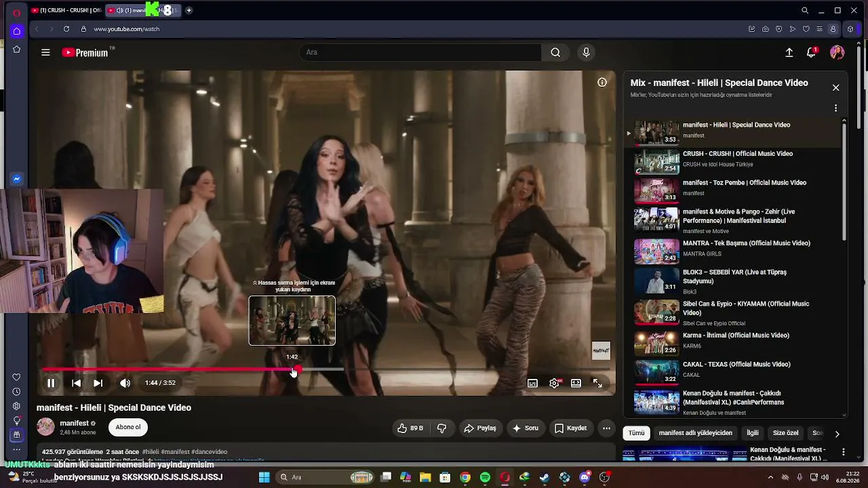Screen dimensions: 868x488
Task: Open YouTube notifications bell
Action: (x=811, y=52)
